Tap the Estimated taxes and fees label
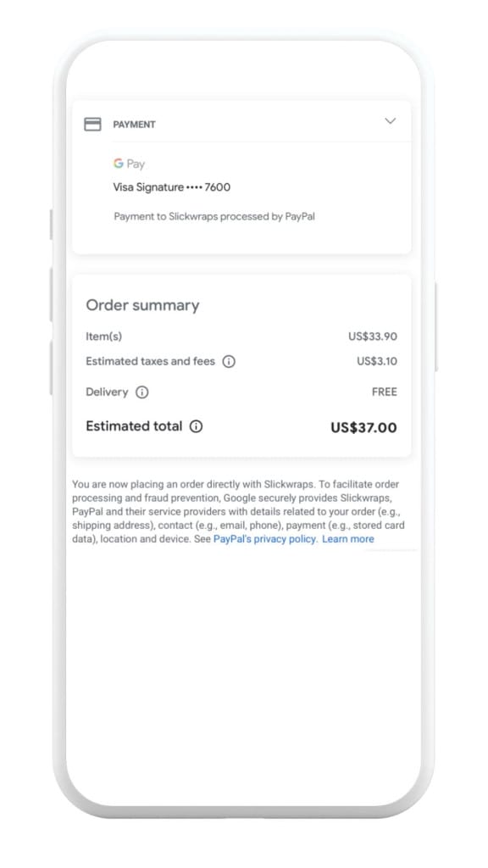The image size is (488, 868). pyautogui.click(x=151, y=361)
